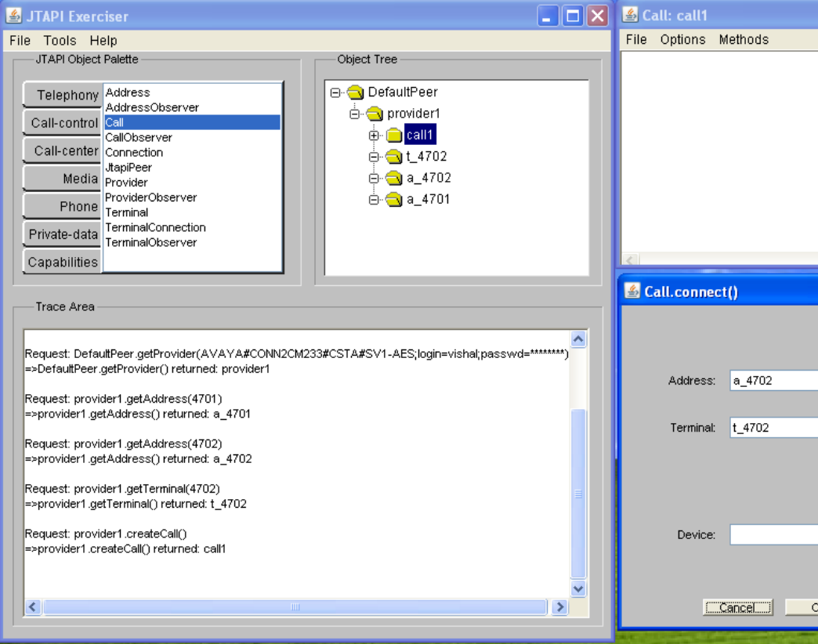Maximize the JTAPI Exerciser window
818x644 pixels.
pyautogui.click(x=573, y=16)
